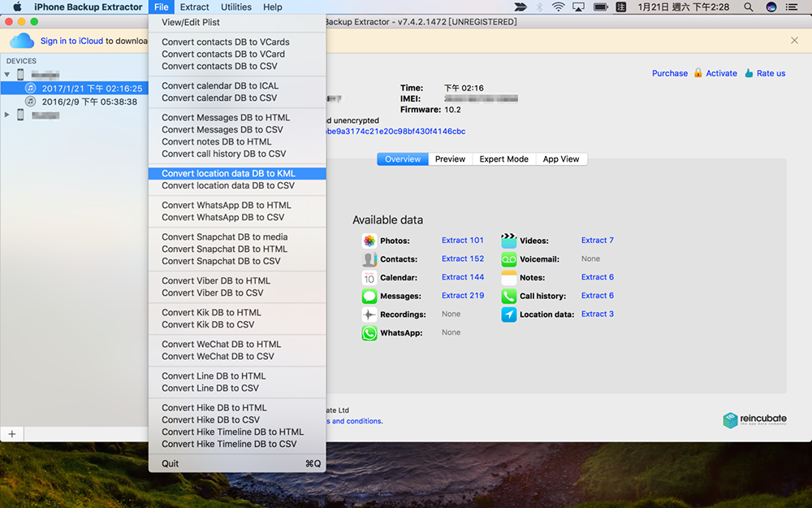
Task: Click the Location data arrow icon
Action: point(508,315)
